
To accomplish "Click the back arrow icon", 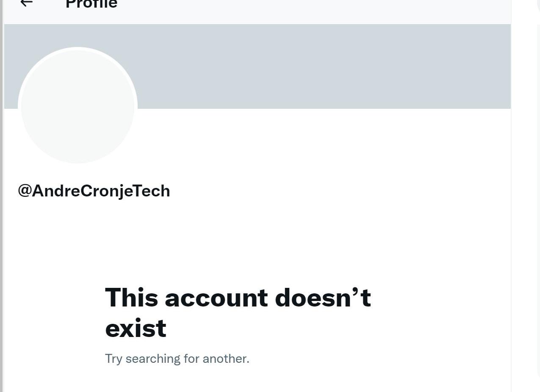I will [x=26, y=3].
